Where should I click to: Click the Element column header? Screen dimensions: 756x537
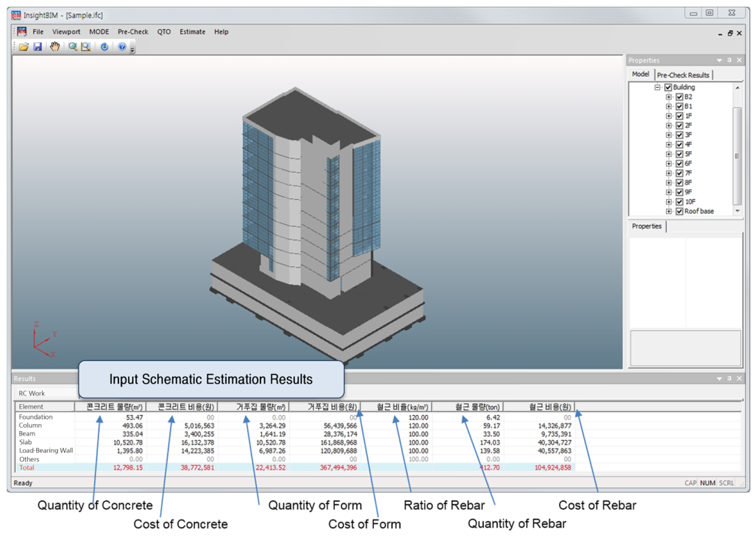pyautogui.click(x=45, y=407)
